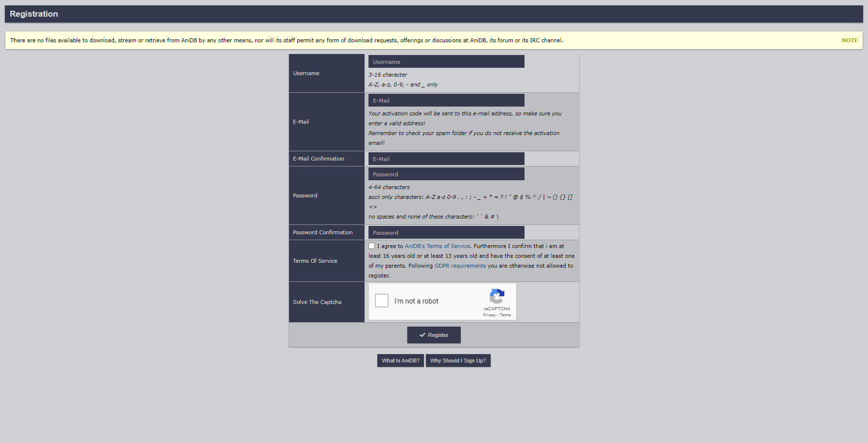Click the Password Confirmation input field

446,232
